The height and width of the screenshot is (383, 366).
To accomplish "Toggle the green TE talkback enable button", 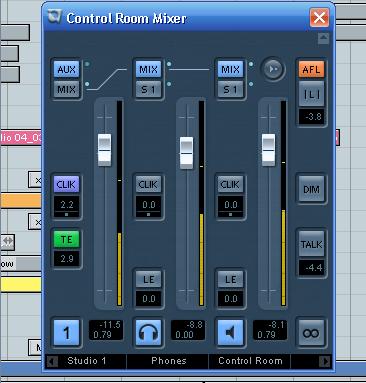I will (x=67, y=239).
